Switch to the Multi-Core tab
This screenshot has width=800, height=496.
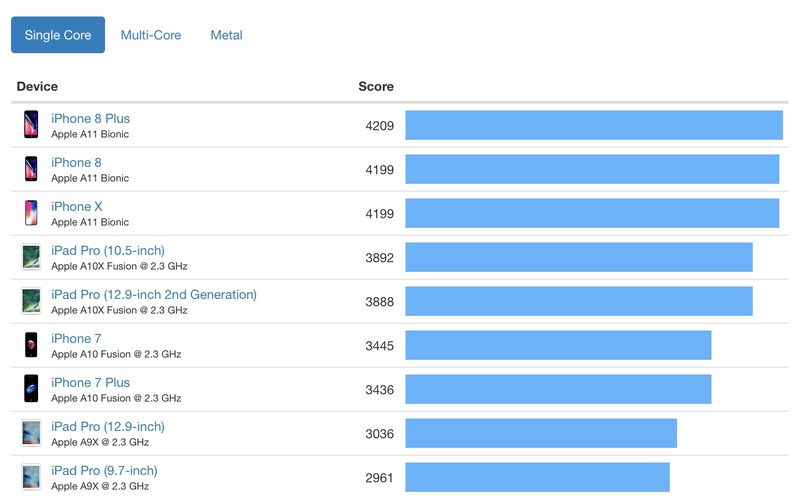[x=151, y=35]
